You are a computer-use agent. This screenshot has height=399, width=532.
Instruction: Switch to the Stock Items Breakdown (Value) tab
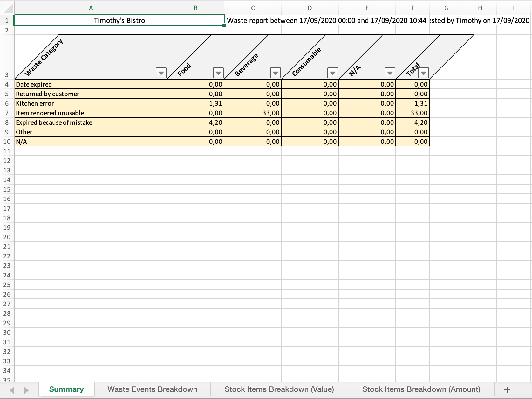click(279, 389)
